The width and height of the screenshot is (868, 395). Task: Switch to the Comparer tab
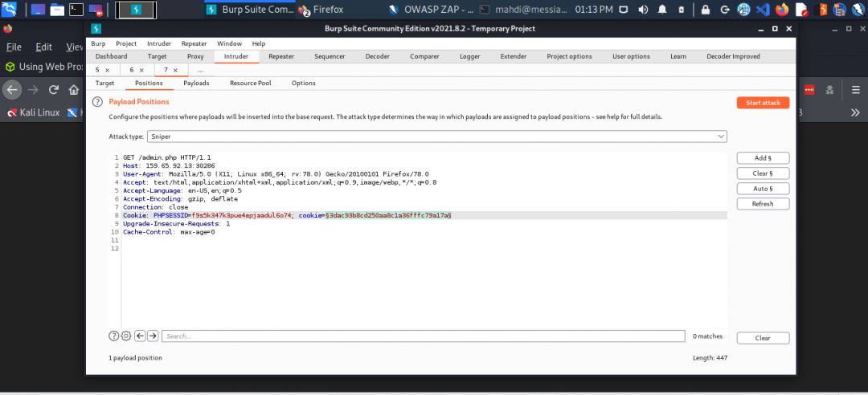[x=424, y=56]
